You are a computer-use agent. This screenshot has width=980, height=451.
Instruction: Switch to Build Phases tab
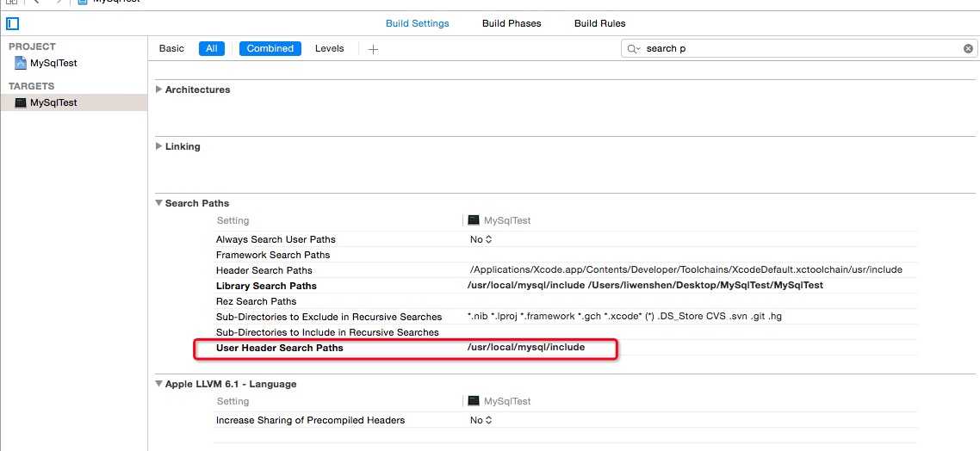512,24
